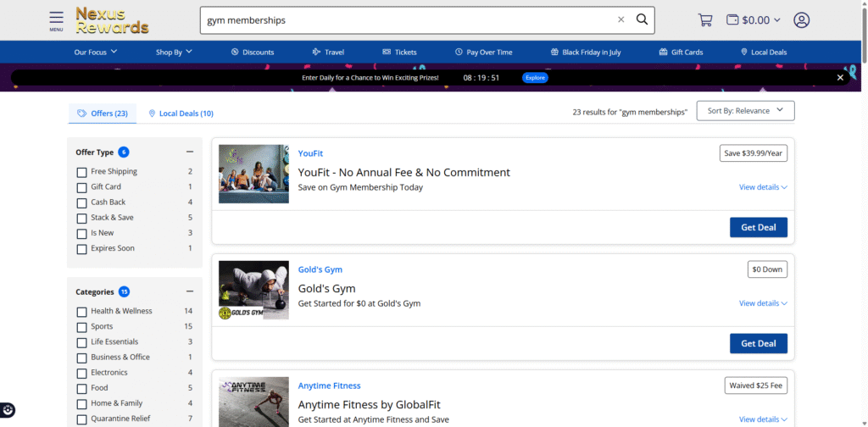Click the Gift Cards icon
Screen dimensions: 868x427
(663, 52)
